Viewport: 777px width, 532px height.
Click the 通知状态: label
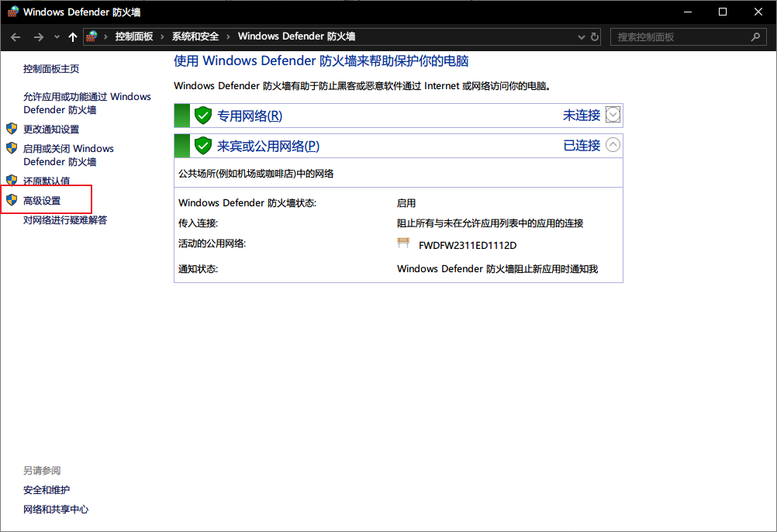coord(199,269)
